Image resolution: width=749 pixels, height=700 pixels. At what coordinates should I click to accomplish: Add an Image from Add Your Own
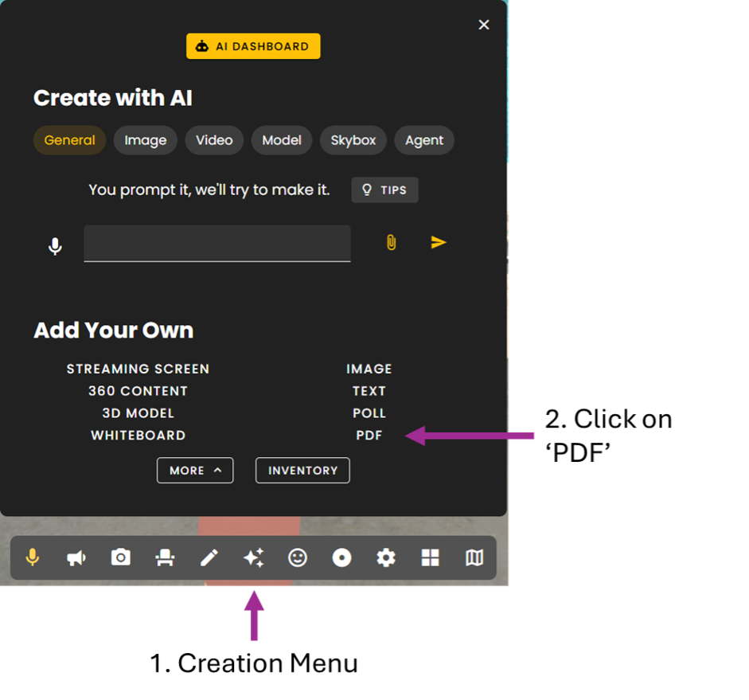369,369
